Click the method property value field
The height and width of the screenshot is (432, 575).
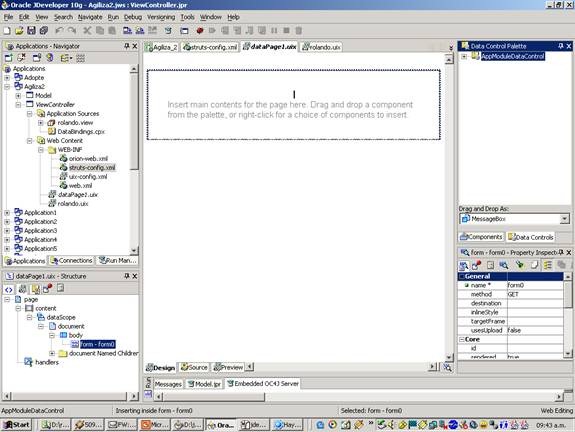click(535, 294)
